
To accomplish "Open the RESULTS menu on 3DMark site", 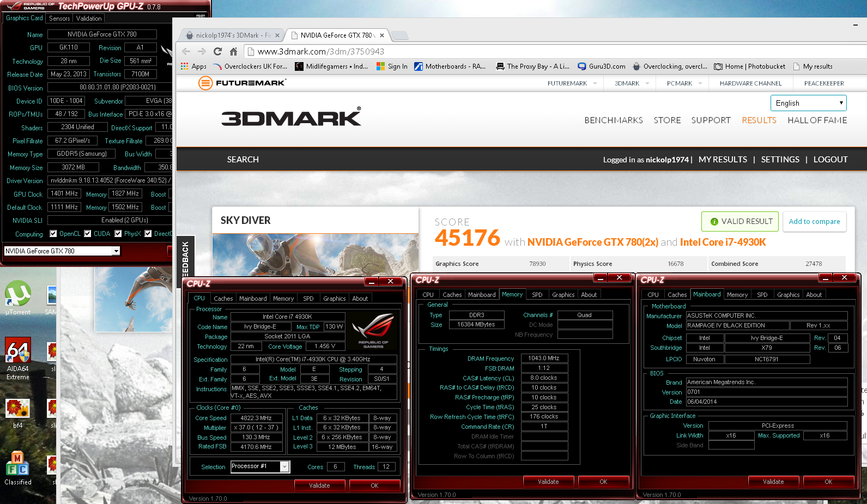I will coord(759,120).
